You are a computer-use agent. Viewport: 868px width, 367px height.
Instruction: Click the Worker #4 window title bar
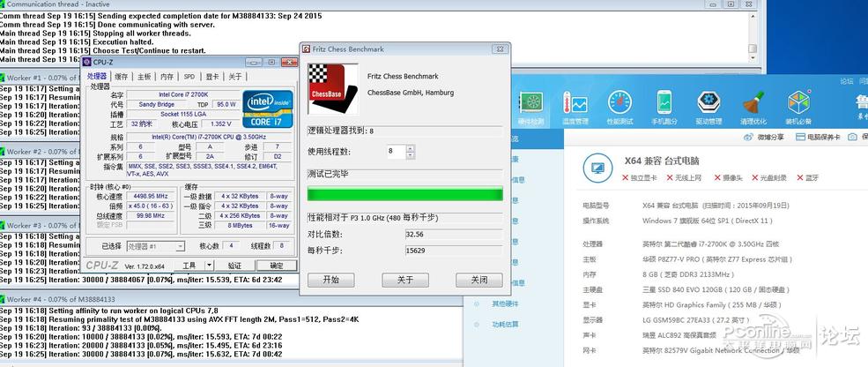click(232, 299)
